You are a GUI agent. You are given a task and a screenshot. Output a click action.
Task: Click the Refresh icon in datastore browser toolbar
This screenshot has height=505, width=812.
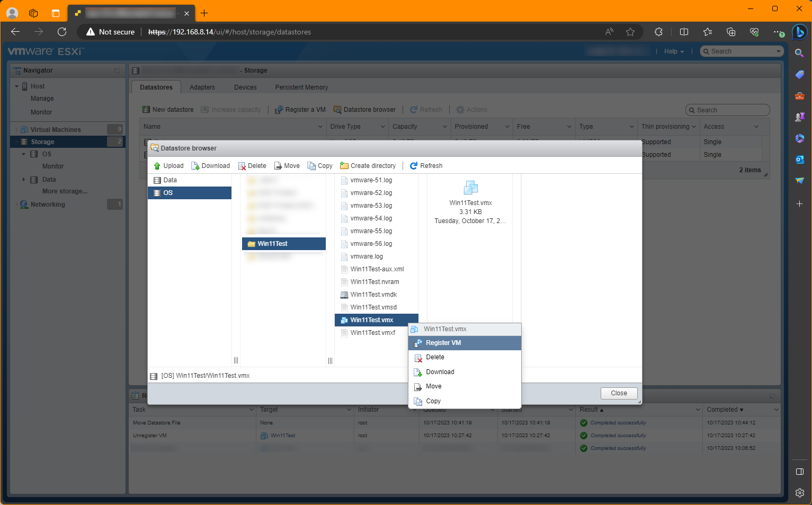[x=414, y=166]
